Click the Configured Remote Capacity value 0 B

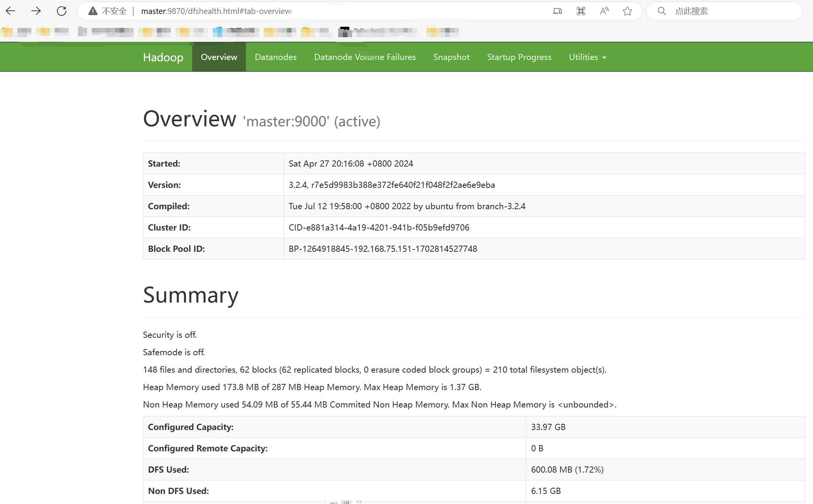[x=537, y=448]
